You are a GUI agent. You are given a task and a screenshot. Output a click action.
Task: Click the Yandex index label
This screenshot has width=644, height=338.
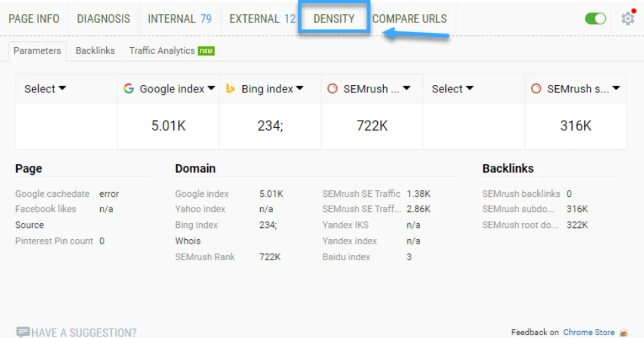point(350,241)
